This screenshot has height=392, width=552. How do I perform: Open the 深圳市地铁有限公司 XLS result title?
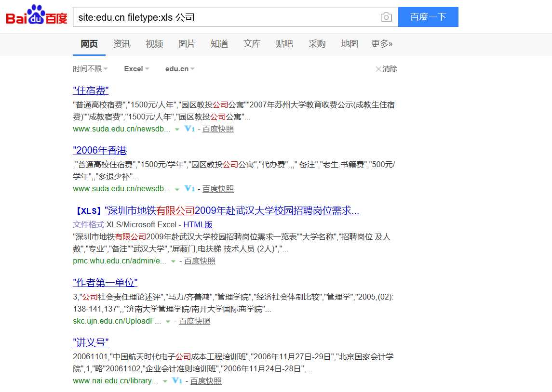click(231, 210)
